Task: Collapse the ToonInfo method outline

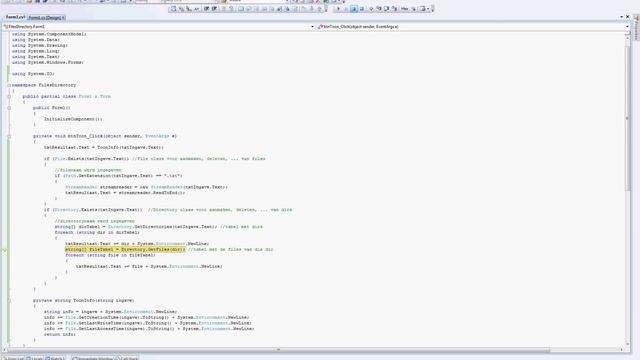Action: (9, 301)
